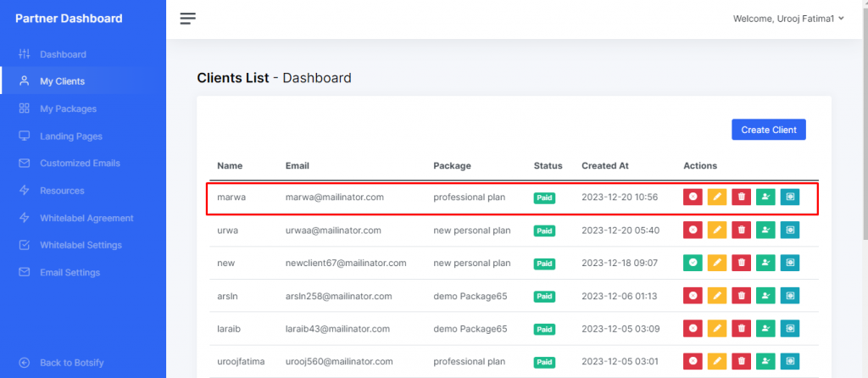Viewport: 868px width, 378px height.
Task: Click the teal icon in newclient67 row
Action: (x=790, y=263)
